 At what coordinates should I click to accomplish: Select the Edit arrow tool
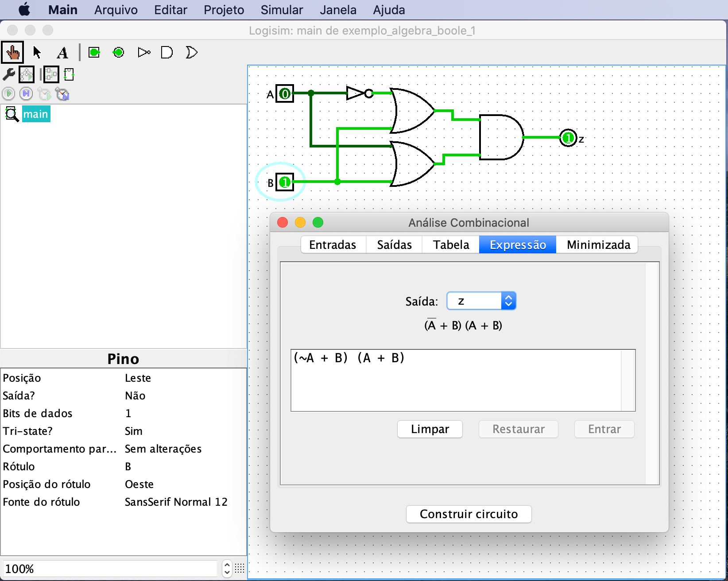point(37,53)
